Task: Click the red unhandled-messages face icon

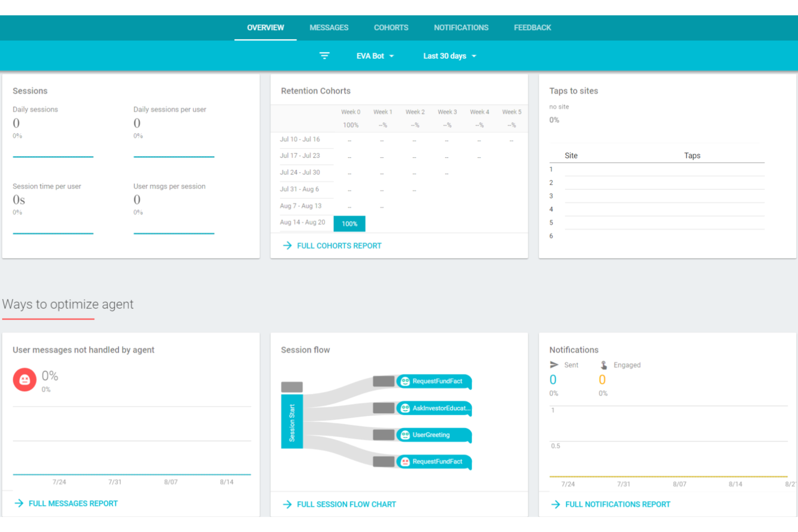Action: point(24,379)
